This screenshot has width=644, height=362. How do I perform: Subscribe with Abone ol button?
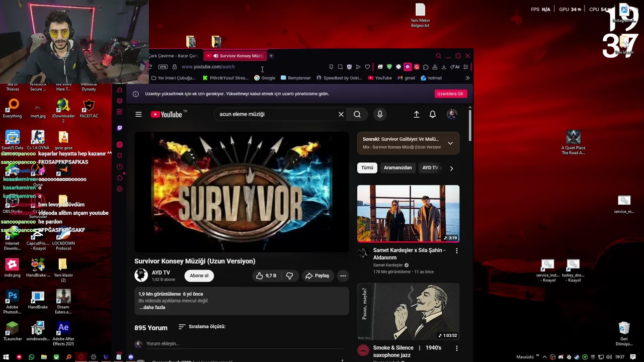199,276
